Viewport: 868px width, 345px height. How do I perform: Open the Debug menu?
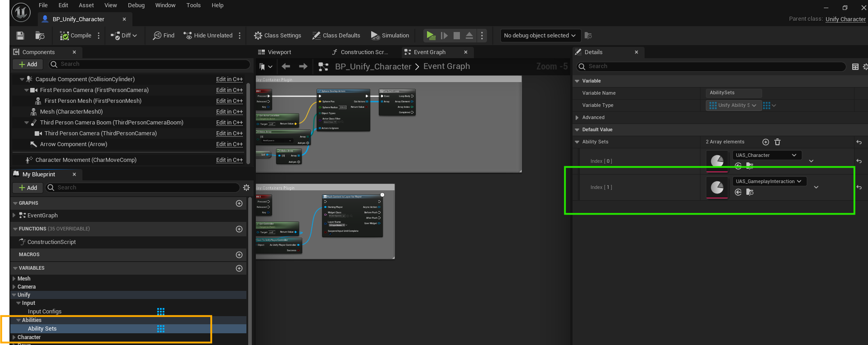point(136,5)
